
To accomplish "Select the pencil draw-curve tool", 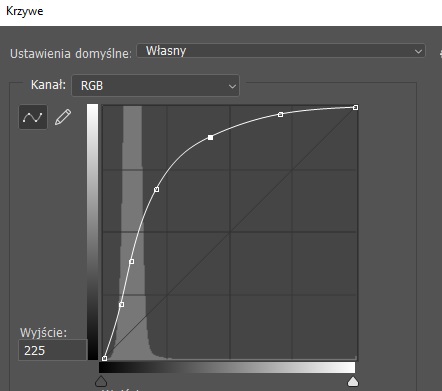I will (63, 117).
